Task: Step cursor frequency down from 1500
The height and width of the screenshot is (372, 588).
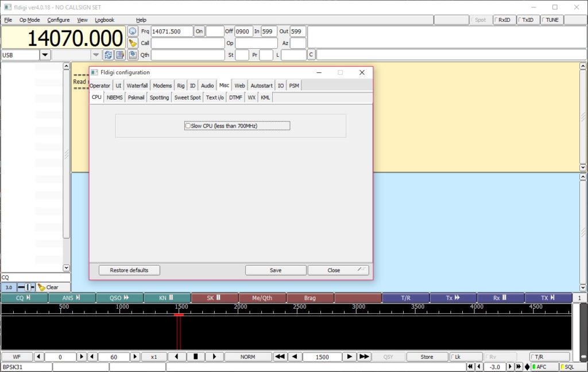Action: 295,356
